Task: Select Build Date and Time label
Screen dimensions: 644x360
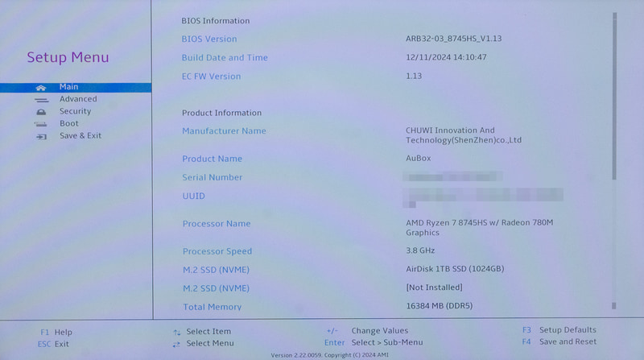Action: (x=225, y=58)
